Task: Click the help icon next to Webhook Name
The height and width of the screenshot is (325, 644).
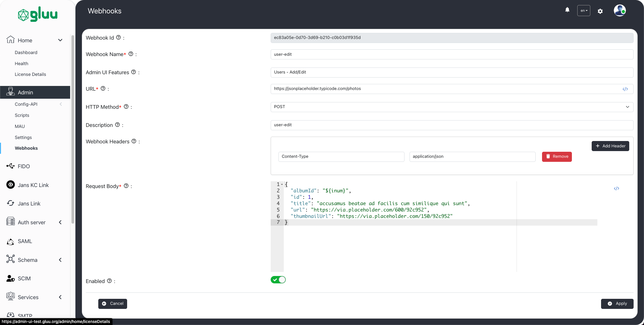Action: (131, 54)
